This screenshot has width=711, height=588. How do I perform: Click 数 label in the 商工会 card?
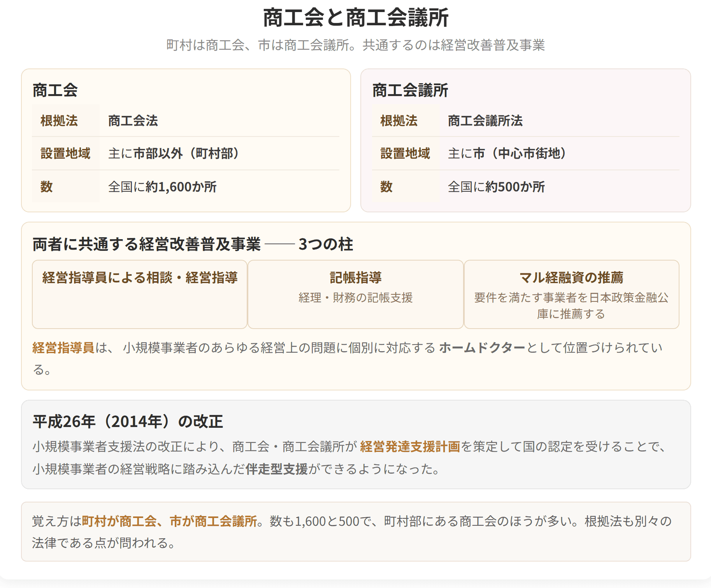47,187
